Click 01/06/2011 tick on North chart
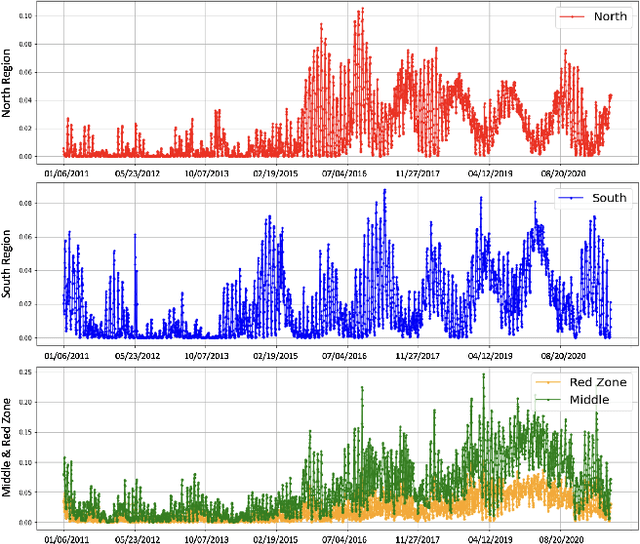This screenshot has width=640, height=544. click(x=65, y=172)
